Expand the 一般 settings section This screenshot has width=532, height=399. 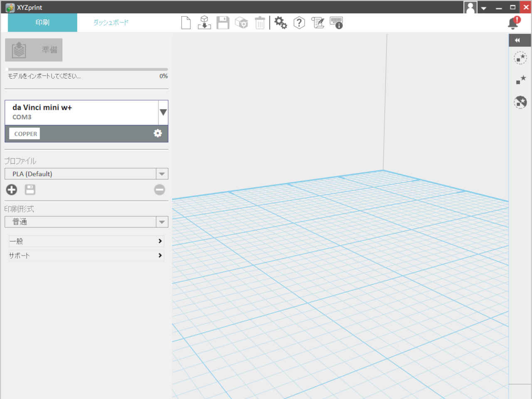tap(86, 241)
